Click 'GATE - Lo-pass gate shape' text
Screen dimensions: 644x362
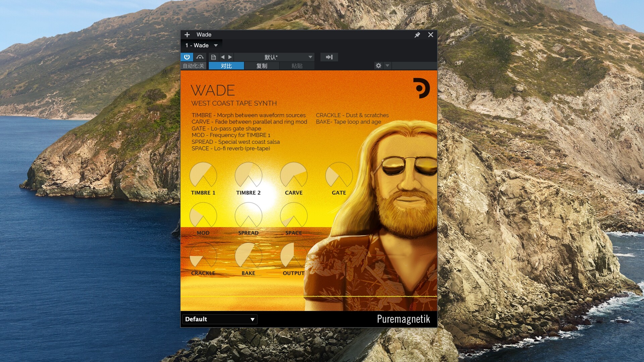click(x=226, y=128)
